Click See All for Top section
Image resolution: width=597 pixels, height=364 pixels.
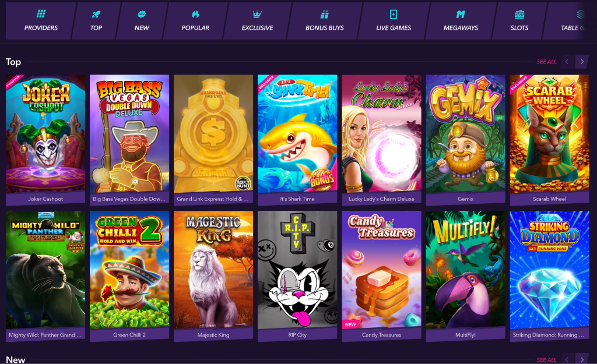click(x=546, y=62)
